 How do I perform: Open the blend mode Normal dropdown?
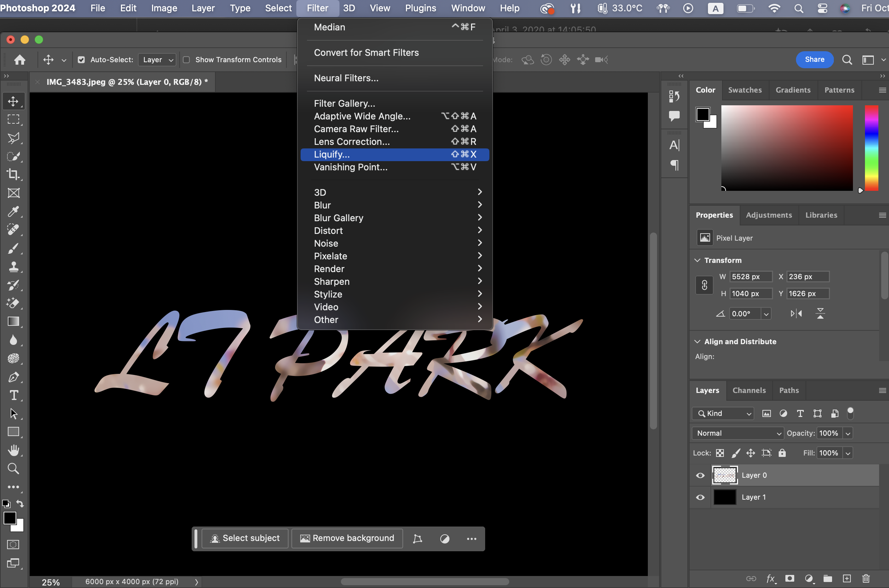coord(738,433)
